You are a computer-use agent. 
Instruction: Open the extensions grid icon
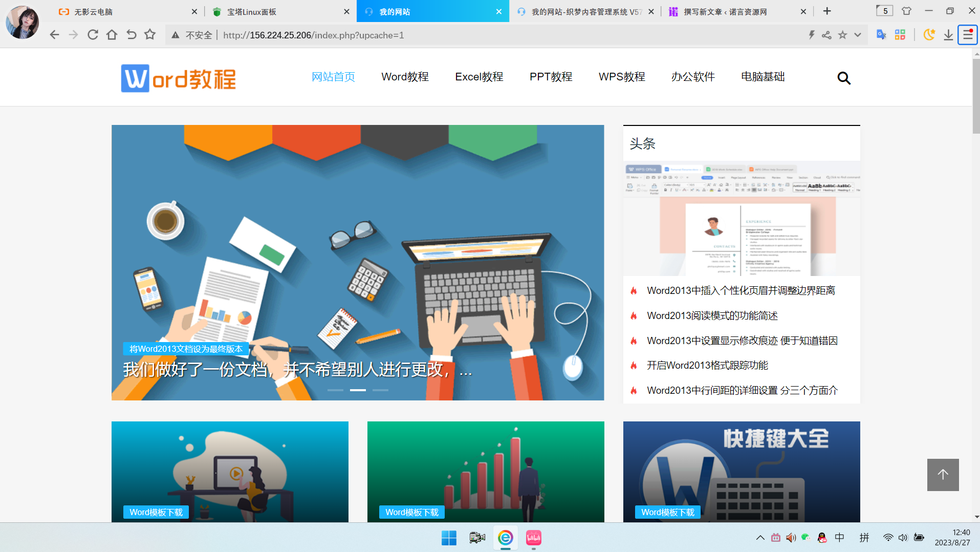[x=900, y=35]
